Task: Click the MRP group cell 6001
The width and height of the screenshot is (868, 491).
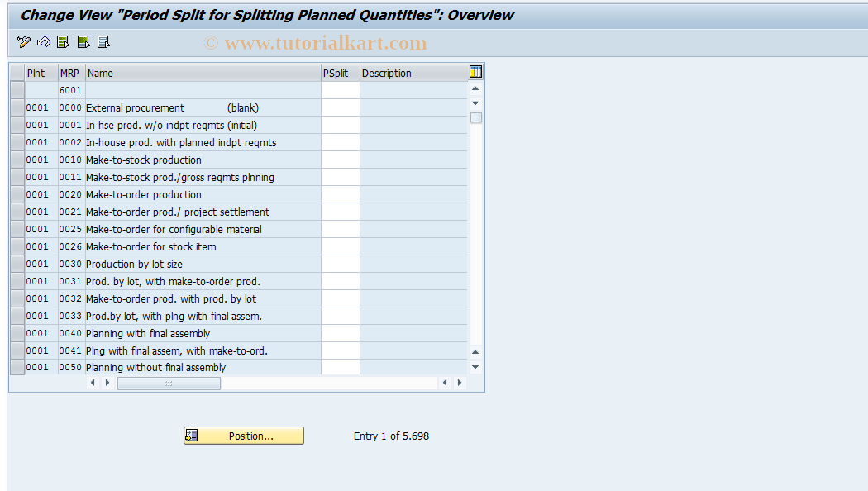Action: [70, 90]
